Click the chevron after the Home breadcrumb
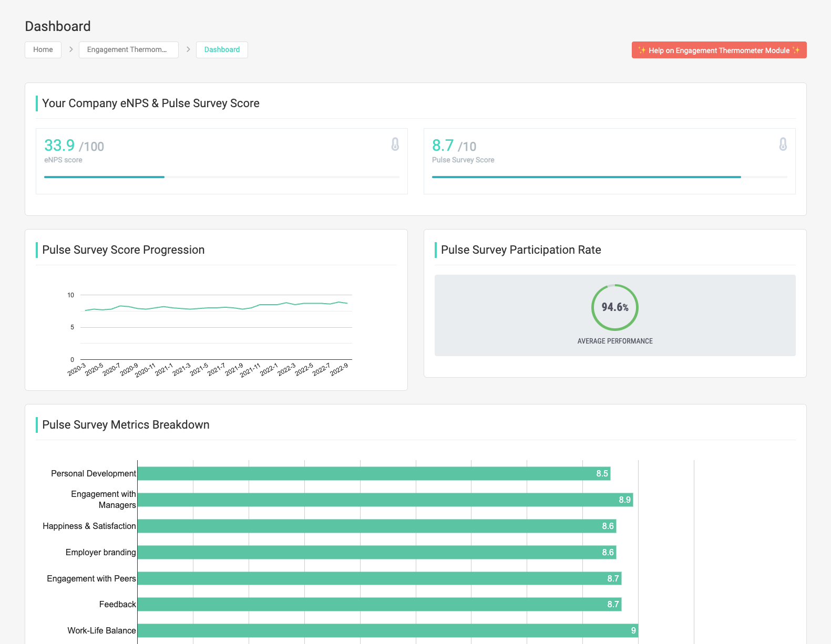The width and height of the screenshot is (831, 644). click(71, 49)
